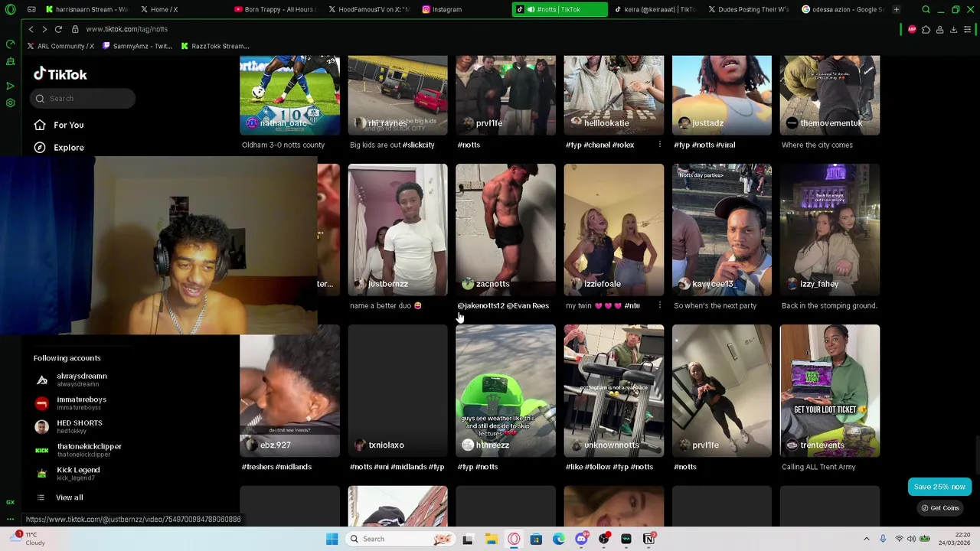Click Windows taskbar Search box
The image size is (980, 551).
pyautogui.click(x=400, y=539)
